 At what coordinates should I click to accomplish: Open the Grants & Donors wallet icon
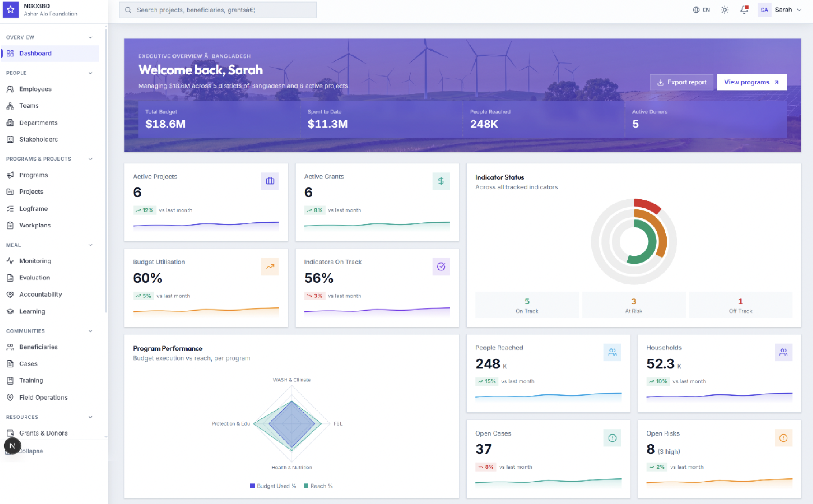click(10, 433)
